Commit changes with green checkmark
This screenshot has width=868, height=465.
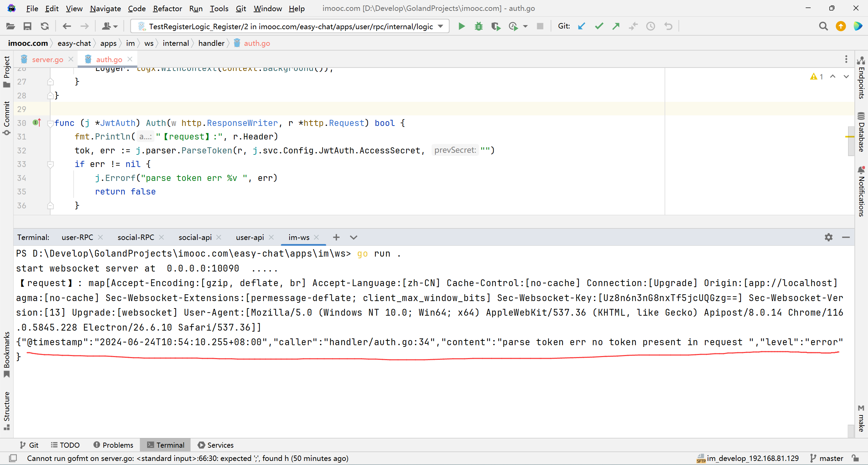coord(599,26)
